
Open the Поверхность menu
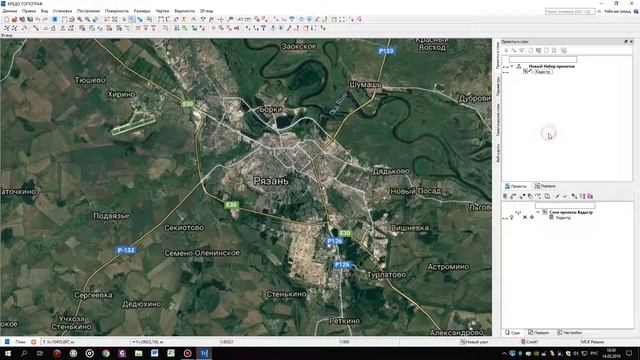(117, 11)
